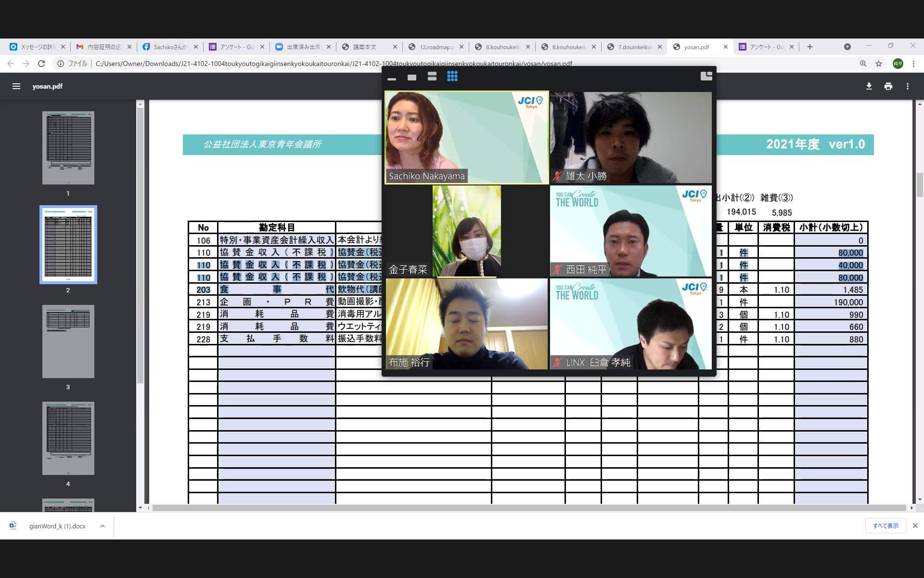Print the PDF document
Image resolution: width=924 pixels, height=578 pixels.
[888, 86]
